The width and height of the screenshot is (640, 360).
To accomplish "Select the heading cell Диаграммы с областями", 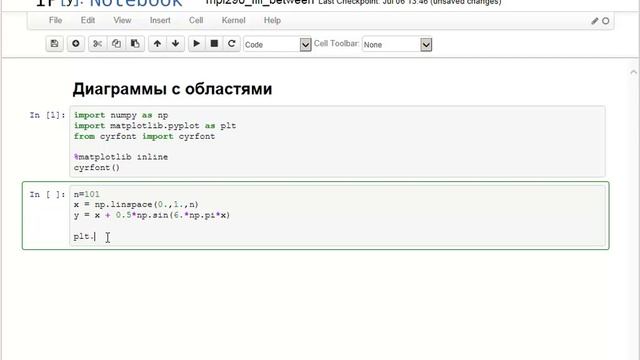I will click(172, 89).
